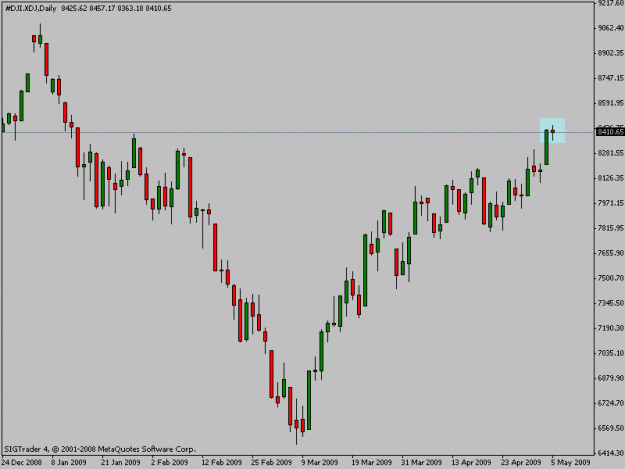
Task: Click the 24 Dec 2008 date label
Action: 22,463
